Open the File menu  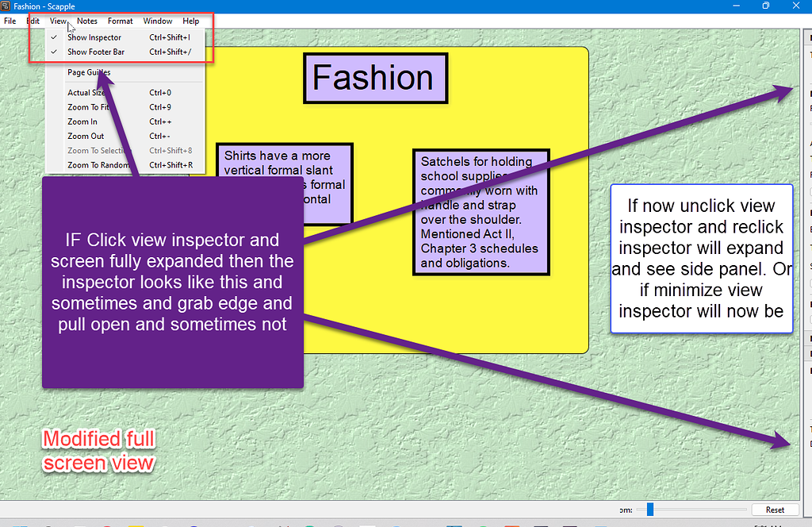pyautogui.click(x=10, y=21)
